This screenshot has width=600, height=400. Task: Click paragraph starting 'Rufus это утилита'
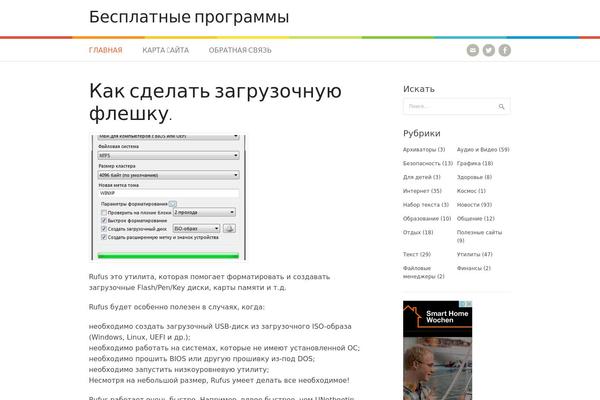209,282
